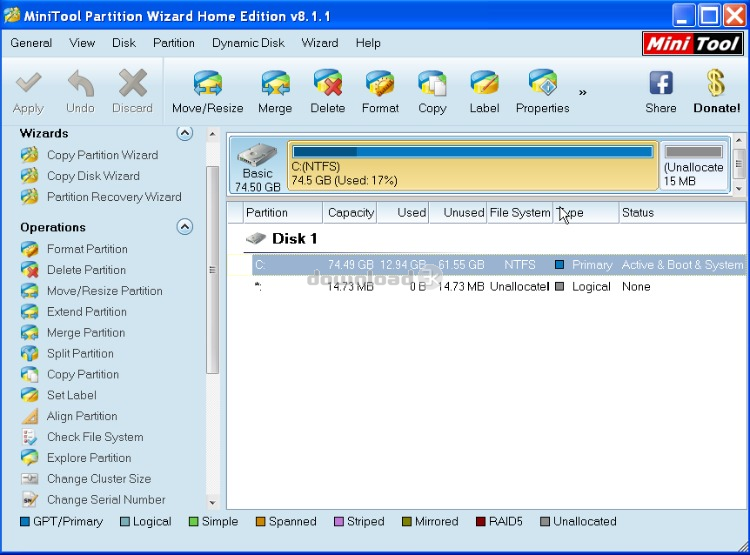750x555 pixels.
Task: Launch the Copy Disk Wizard
Action: (x=92, y=176)
